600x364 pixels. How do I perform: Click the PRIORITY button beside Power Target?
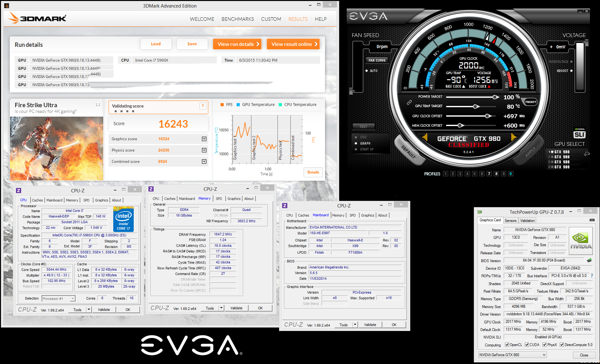(531, 102)
